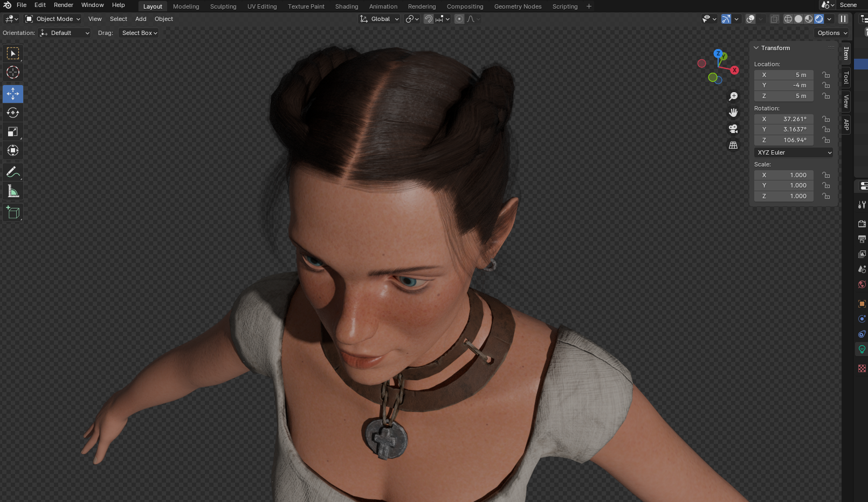Open the XYZ Euler rotation mode dropdown
The image size is (868, 502).
[794, 152]
